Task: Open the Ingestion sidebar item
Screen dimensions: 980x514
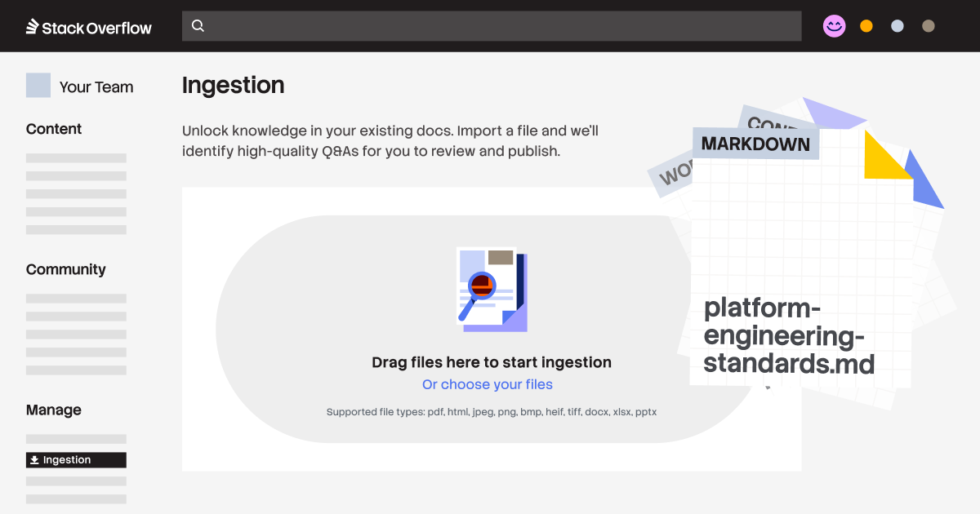Action: [76, 460]
